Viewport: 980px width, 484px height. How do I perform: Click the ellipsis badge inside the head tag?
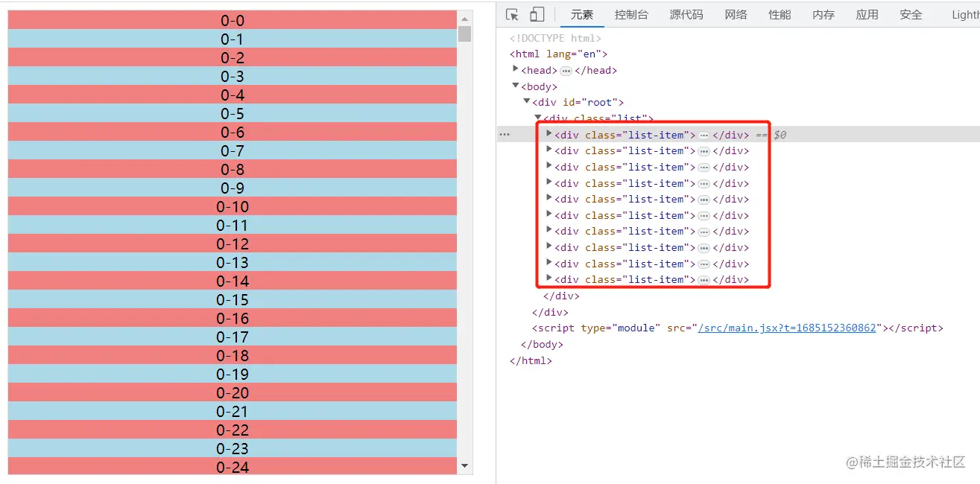click(x=566, y=71)
